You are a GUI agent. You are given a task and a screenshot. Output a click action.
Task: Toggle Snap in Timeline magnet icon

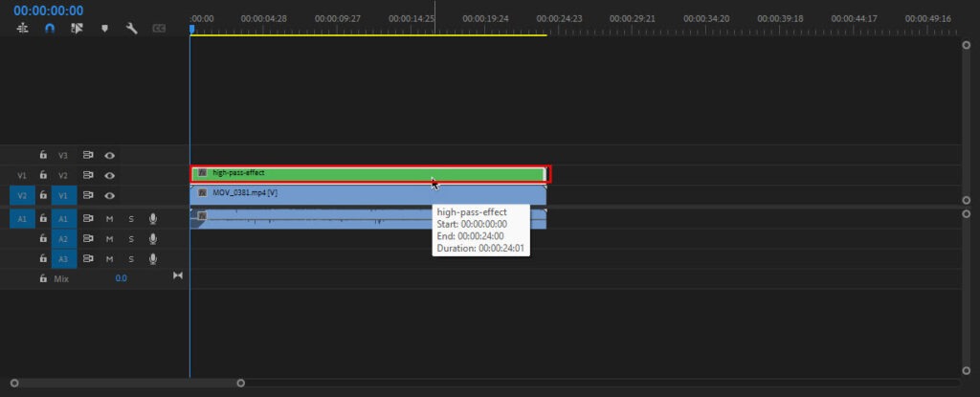pyautogui.click(x=50, y=29)
